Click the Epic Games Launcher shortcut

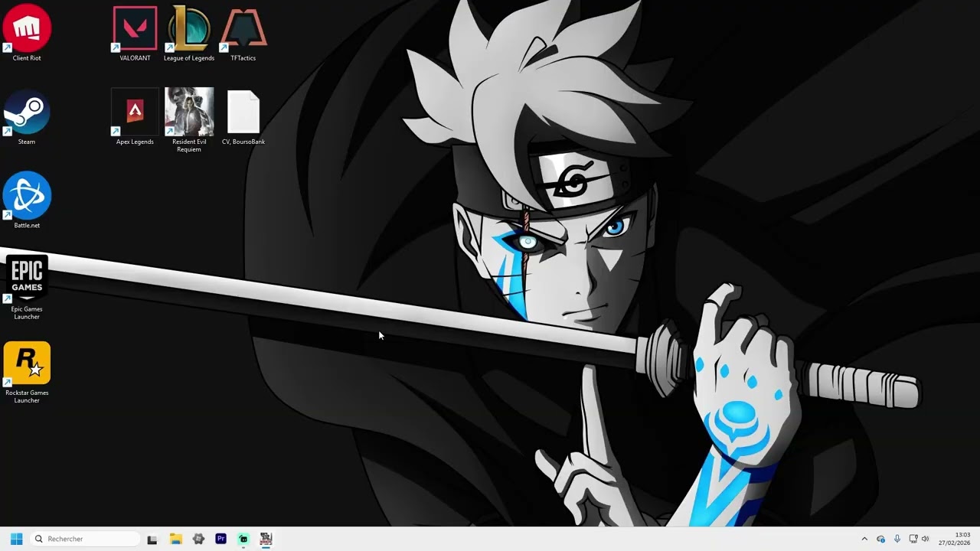click(27, 288)
